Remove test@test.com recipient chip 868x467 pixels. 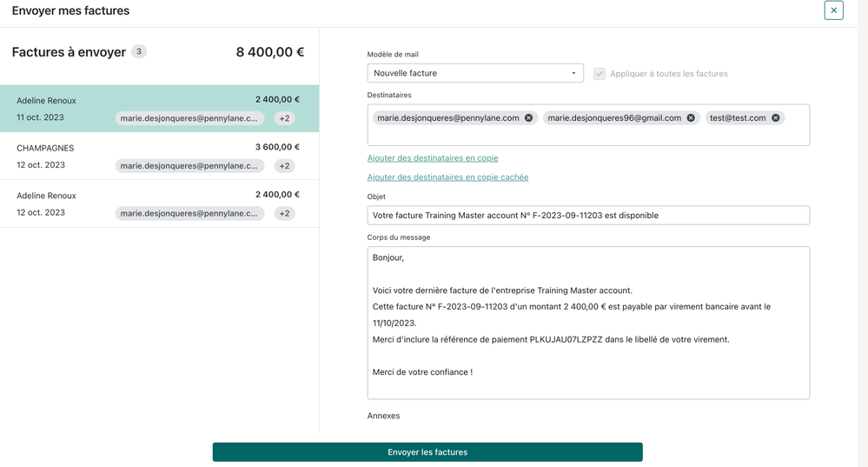pos(776,118)
